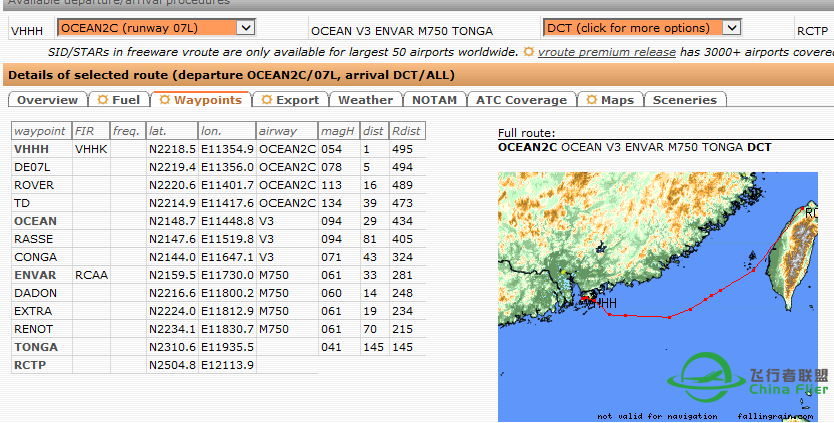Click the lat. column header
This screenshot has width=834, height=423.
(x=172, y=131)
